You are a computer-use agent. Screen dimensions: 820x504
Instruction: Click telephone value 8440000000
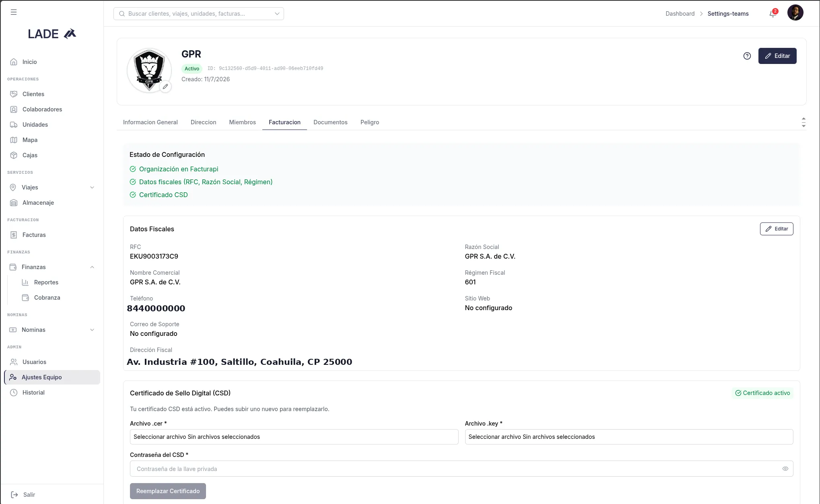156,309
